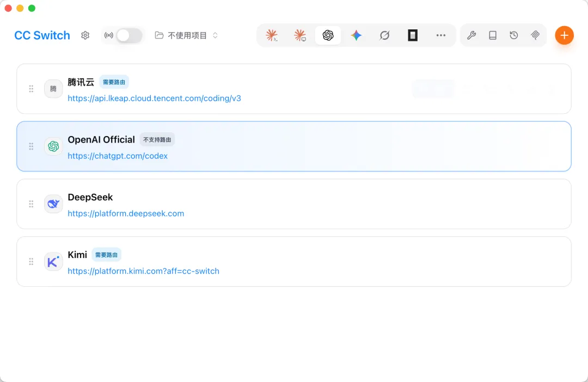Click the folder icon beside 不使用项目
The image size is (588, 382).
pos(159,35)
